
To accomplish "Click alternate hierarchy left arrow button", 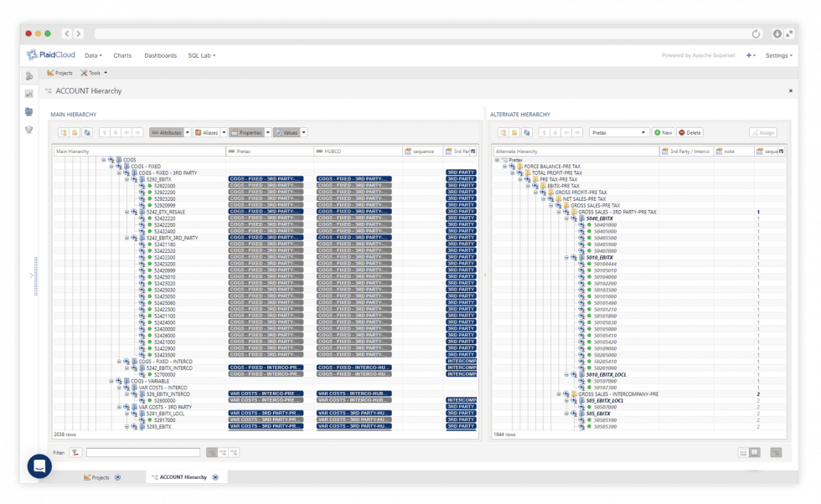I will coord(566,133).
